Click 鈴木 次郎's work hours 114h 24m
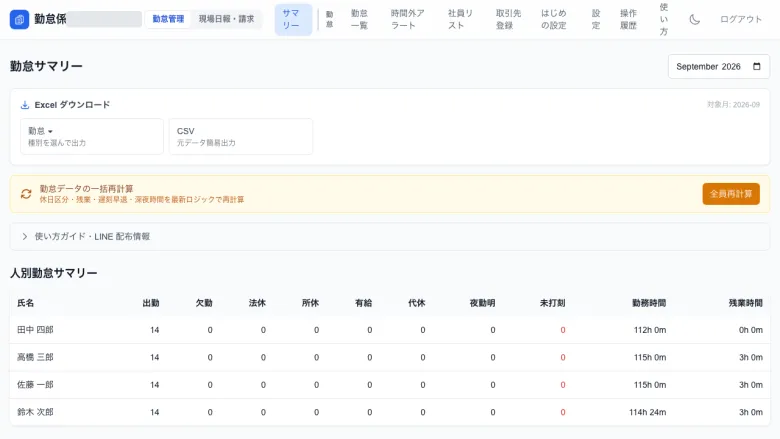Viewport: 780px width, 439px height. pos(648,412)
